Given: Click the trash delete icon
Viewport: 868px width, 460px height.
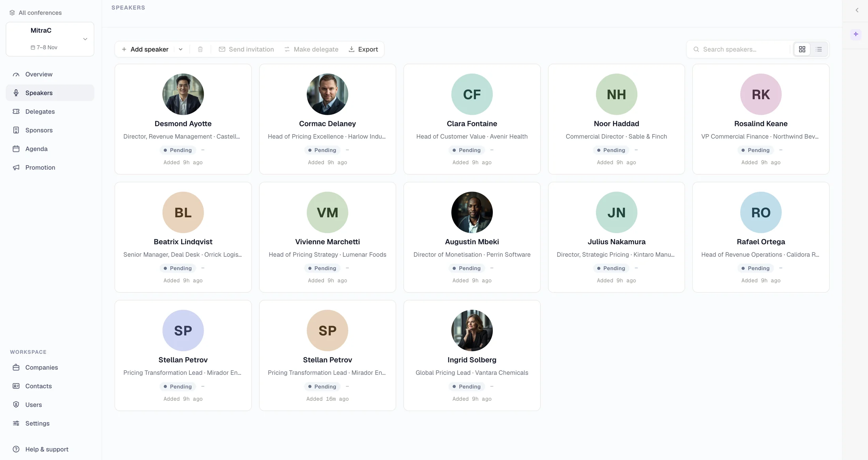Looking at the screenshot, I should [200, 49].
